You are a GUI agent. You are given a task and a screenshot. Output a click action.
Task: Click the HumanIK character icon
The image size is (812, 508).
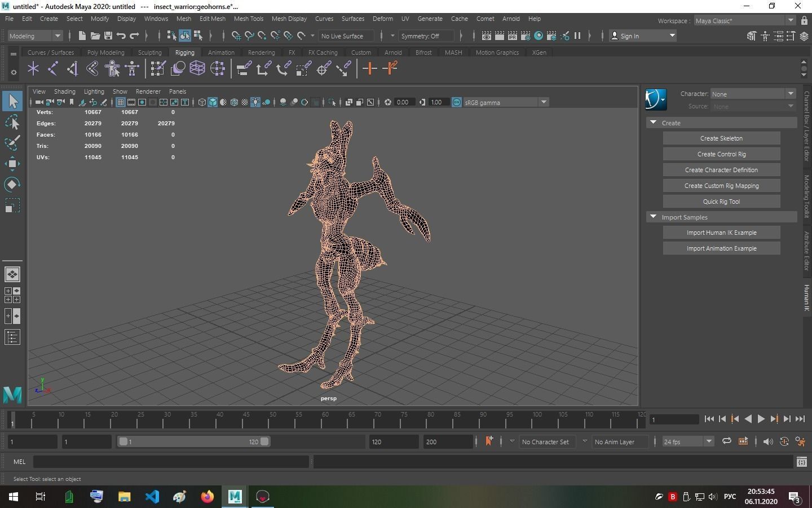pyautogui.click(x=656, y=99)
